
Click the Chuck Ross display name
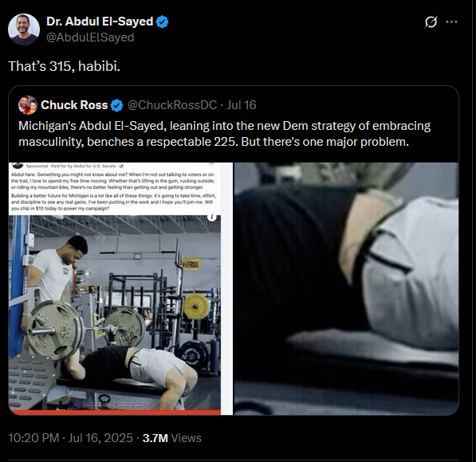coord(74,105)
